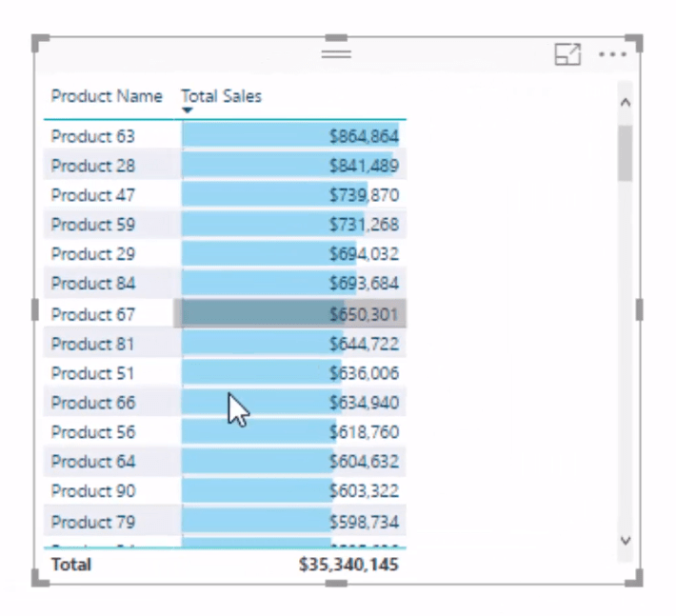Click the bottom-right resize corner handle
This screenshot has height=616, width=676.
click(x=634, y=577)
